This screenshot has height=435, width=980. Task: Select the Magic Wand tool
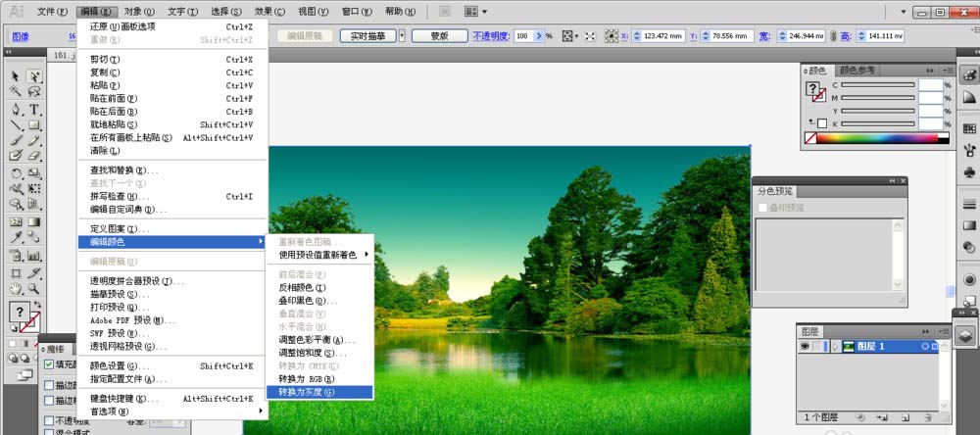[x=16, y=92]
